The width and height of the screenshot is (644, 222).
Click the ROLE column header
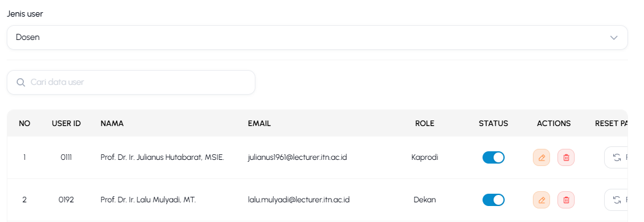click(x=425, y=124)
